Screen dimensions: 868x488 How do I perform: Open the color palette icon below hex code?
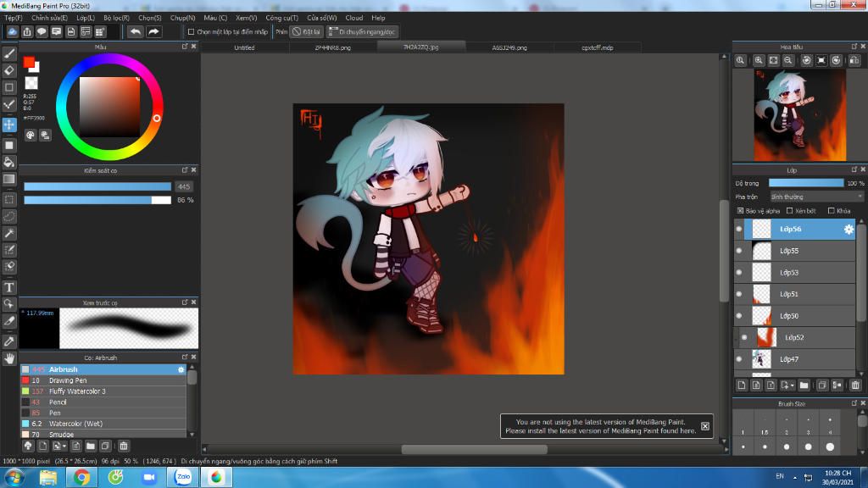(31, 135)
